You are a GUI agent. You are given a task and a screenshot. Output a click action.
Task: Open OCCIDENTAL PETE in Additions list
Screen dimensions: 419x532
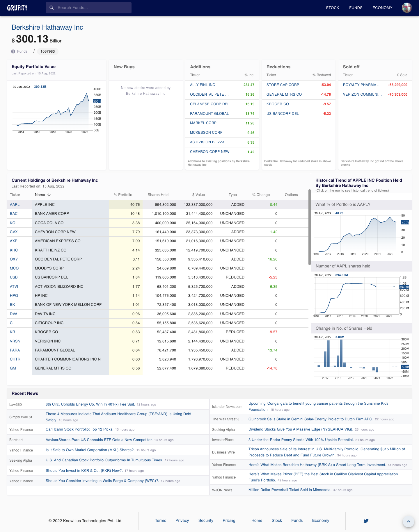point(209,94)
